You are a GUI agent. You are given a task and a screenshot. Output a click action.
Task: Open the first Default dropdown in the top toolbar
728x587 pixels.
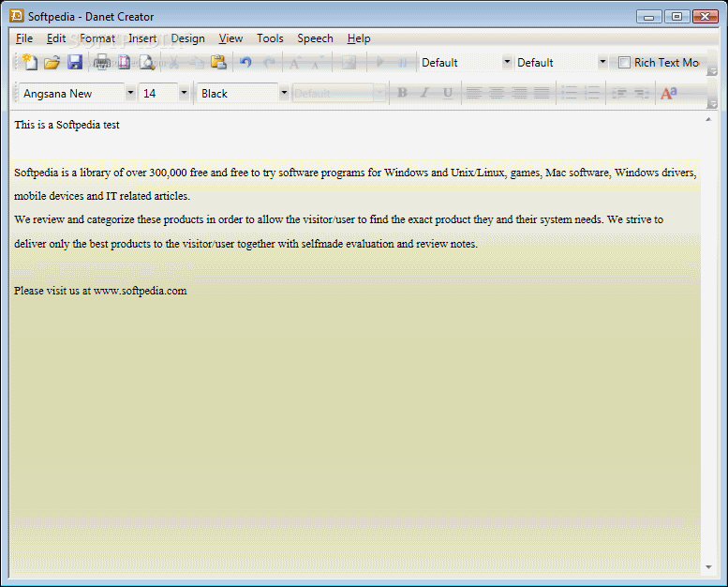tap(507, 62)
